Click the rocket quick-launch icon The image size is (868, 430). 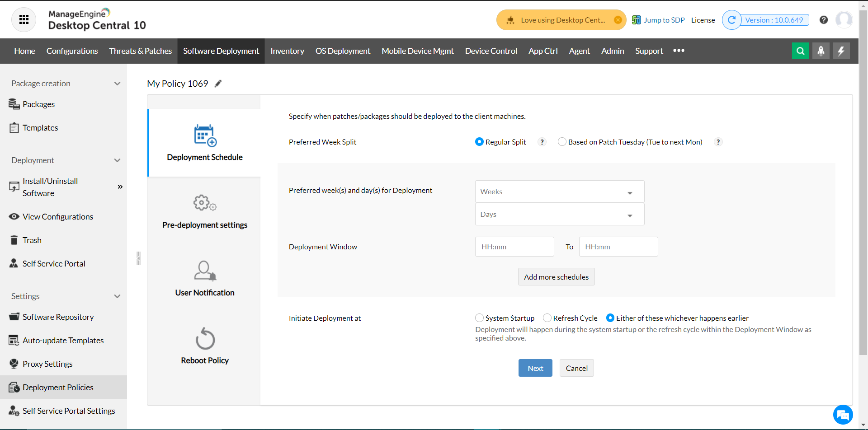821,51
